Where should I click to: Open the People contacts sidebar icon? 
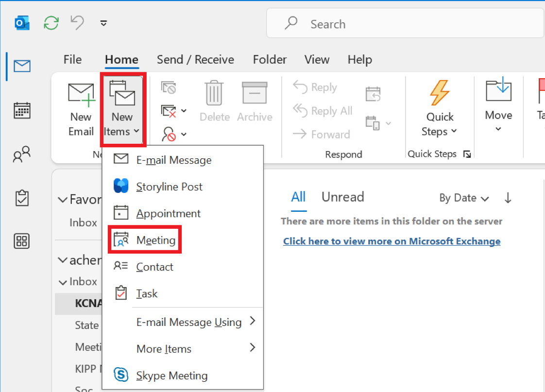point(22,154)
